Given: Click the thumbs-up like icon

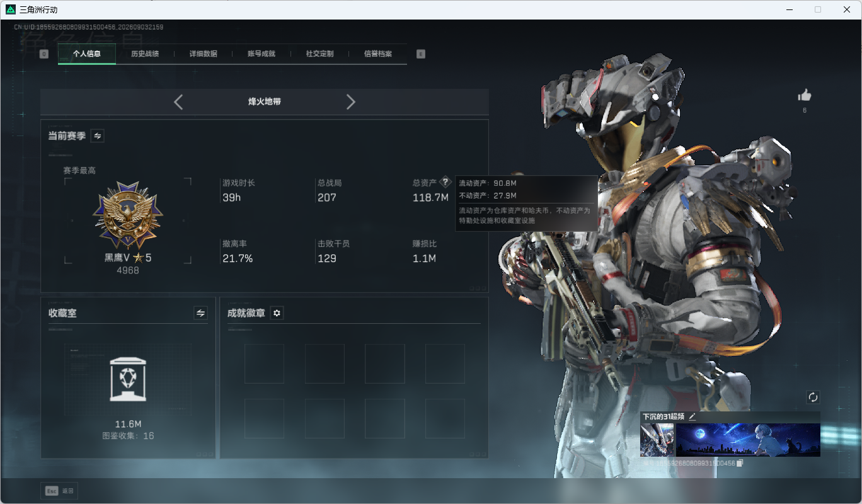Looking at the screenshot, I should pyautogui.click(x=805, y=95).
